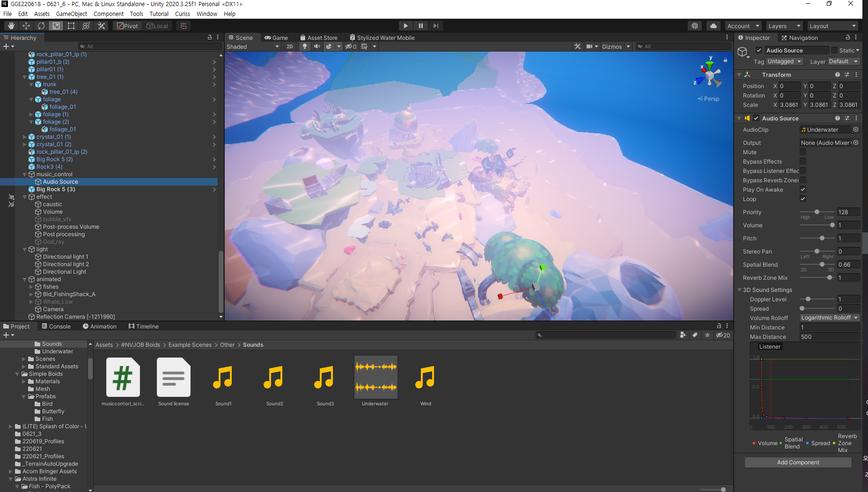This screenshot has width=868, height=492.
Task: Open the Gizmos dropdown
Action: click(616, 46)
